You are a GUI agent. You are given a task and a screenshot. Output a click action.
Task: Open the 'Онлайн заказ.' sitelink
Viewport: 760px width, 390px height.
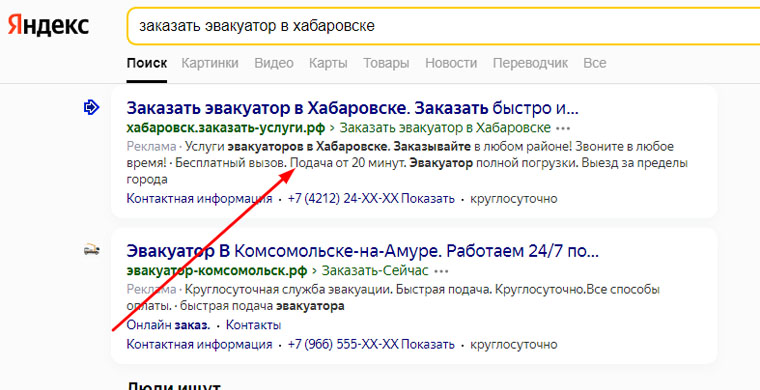coord(168,325)
